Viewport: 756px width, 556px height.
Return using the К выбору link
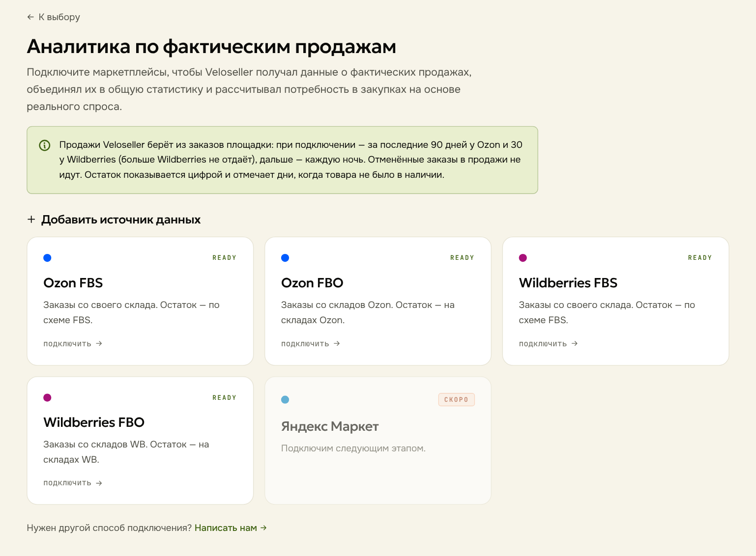click(54, 17)
